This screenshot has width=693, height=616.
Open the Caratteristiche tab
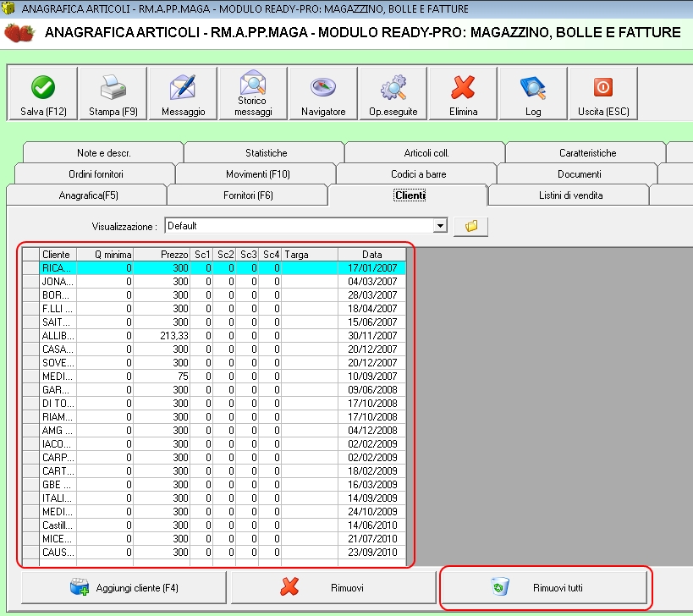[587, 153]
